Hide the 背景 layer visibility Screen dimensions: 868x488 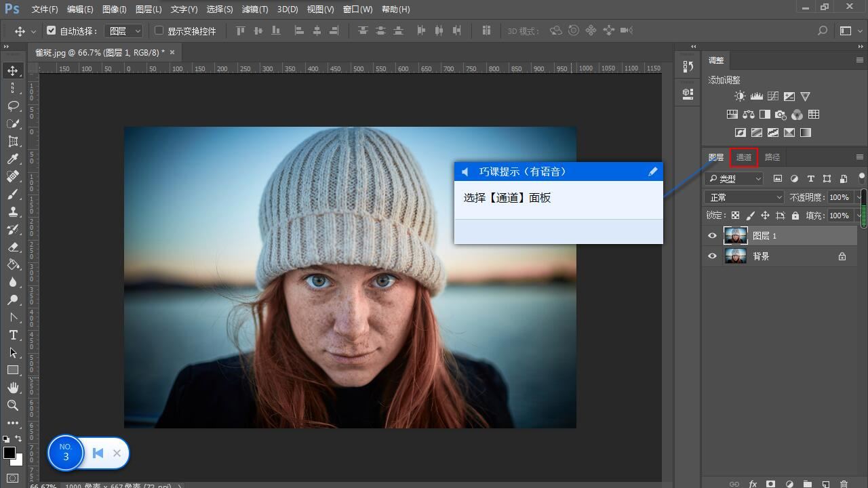712,256
